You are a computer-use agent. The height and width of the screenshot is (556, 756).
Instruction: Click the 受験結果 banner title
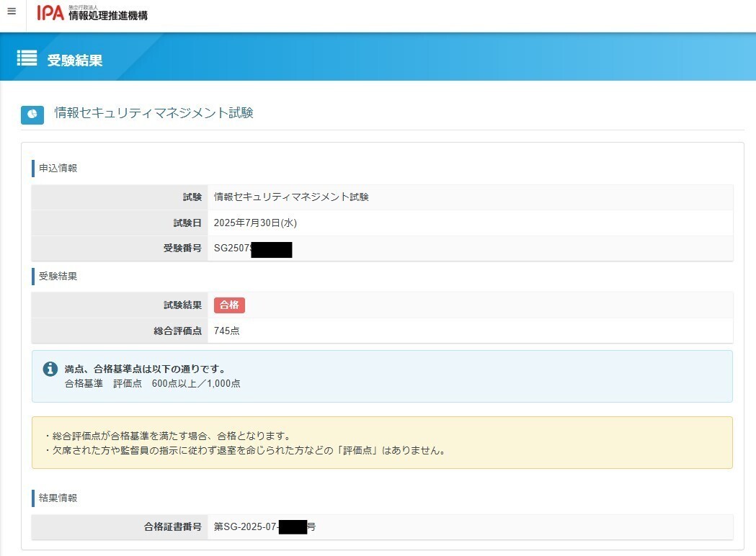pyautogui.click(x=75, y=60)
